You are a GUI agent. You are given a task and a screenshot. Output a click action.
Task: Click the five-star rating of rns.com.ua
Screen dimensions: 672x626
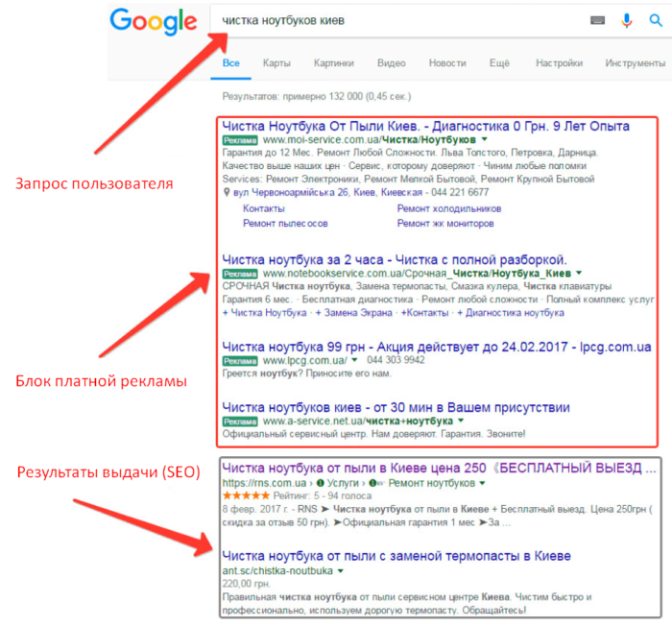point(246,496)
